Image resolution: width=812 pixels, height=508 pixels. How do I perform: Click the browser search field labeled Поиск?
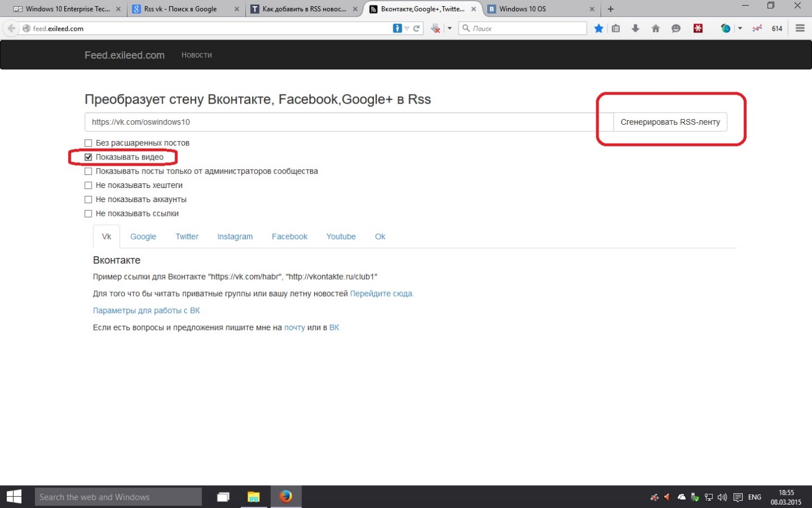click(522, 28)
